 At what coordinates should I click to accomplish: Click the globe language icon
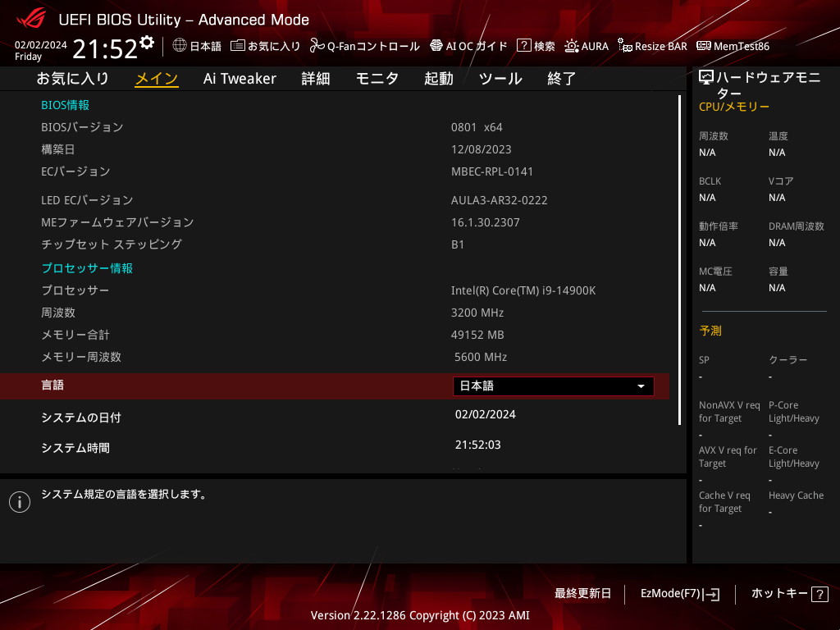click(180, 46)
